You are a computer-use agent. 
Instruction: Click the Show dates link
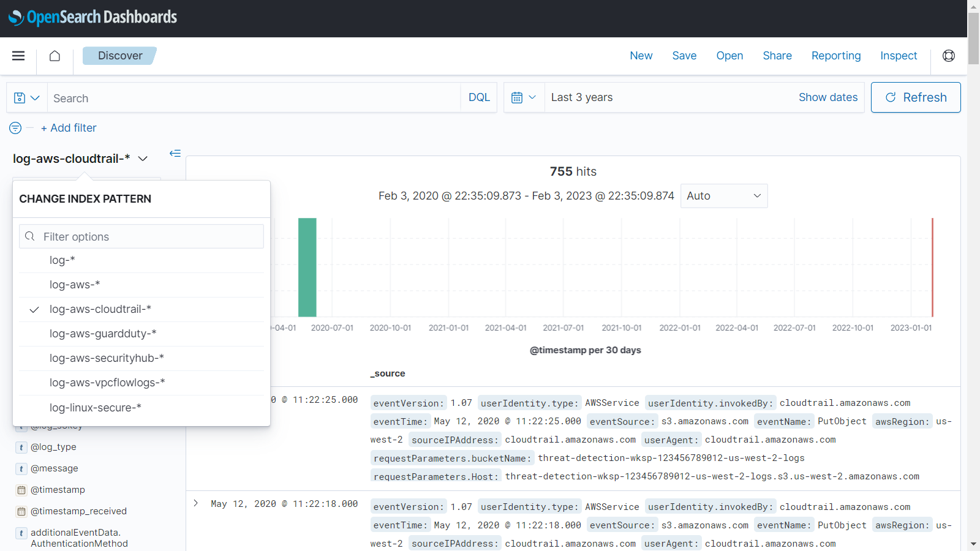[x=827, y=97]
